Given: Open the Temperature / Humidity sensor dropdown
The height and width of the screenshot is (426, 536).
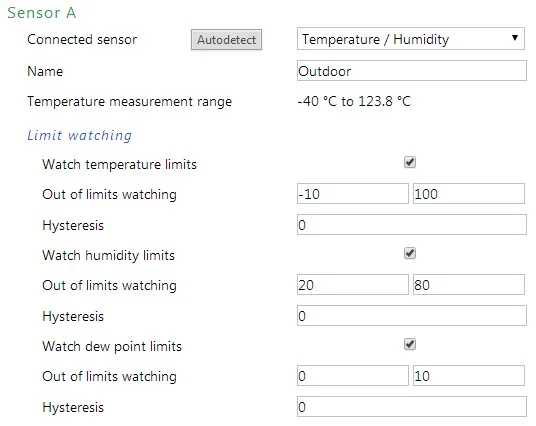Looking at the screenshot, I should coord(411,39).
